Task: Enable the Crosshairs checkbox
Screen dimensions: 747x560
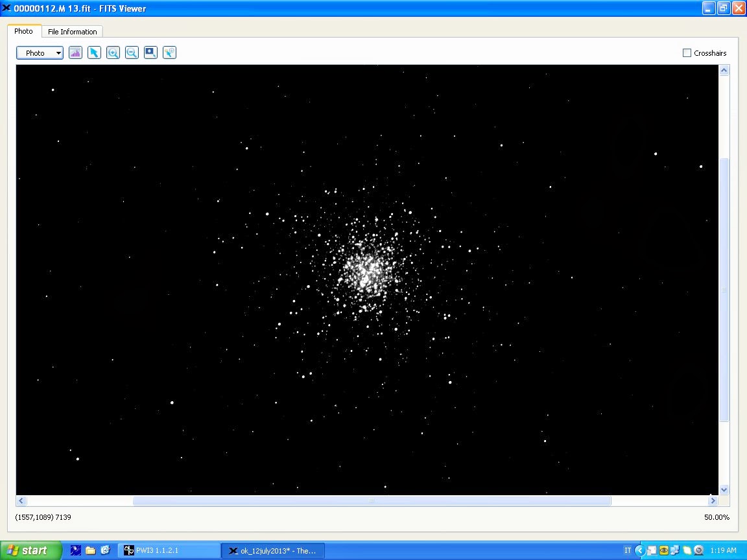Action: (687, 53)
